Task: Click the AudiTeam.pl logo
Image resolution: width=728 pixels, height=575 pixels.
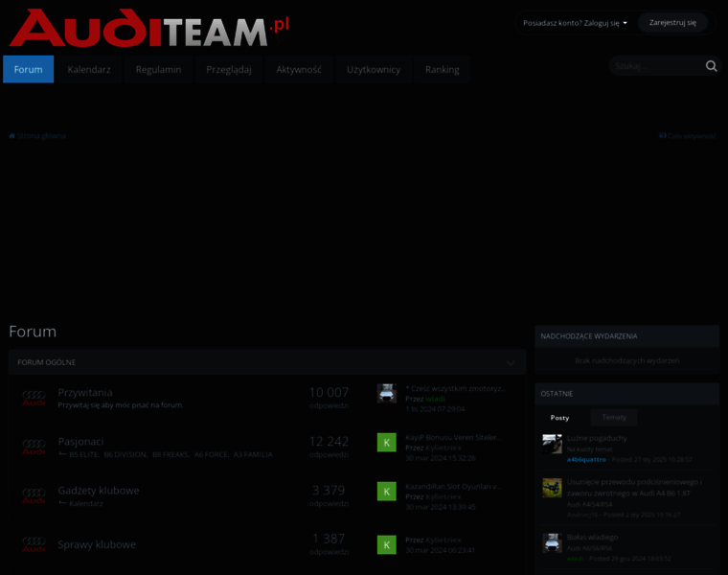Action: point(149,28)
